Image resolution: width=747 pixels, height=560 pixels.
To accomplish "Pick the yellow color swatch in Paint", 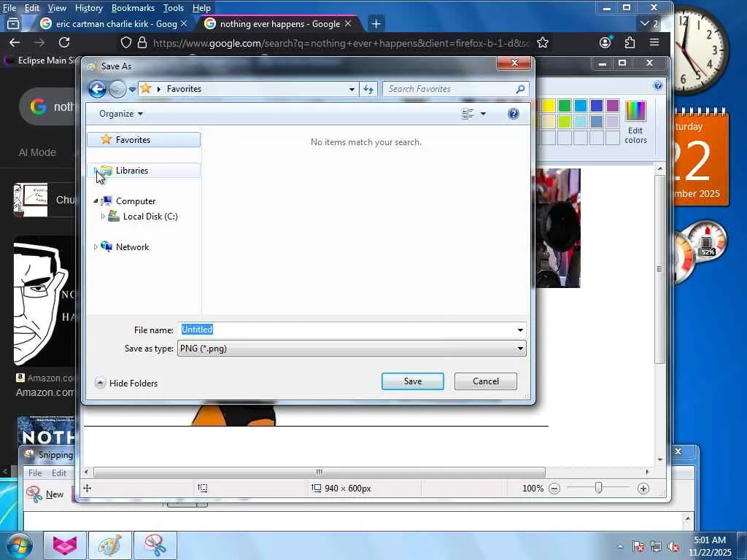I will [549, 105].
